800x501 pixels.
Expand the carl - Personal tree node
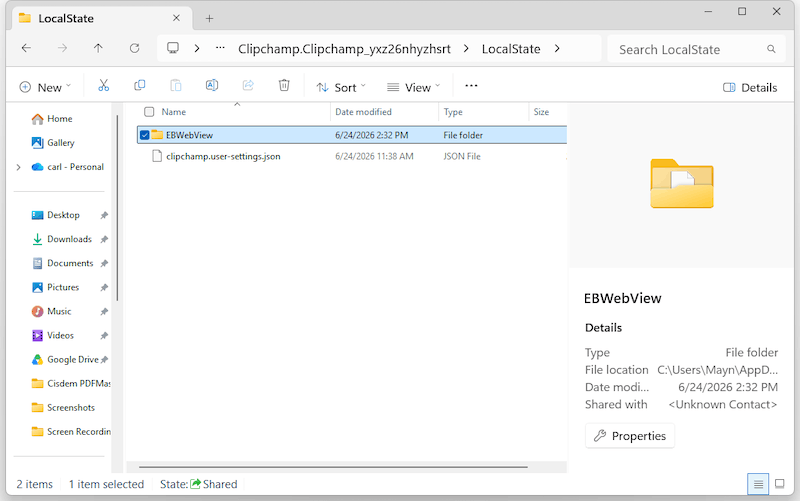pyautogui.click(x=18, y=167)
